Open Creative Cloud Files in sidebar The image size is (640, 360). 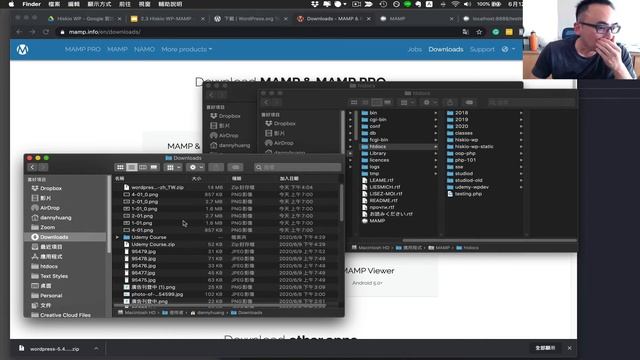click(x=61, y=315)
